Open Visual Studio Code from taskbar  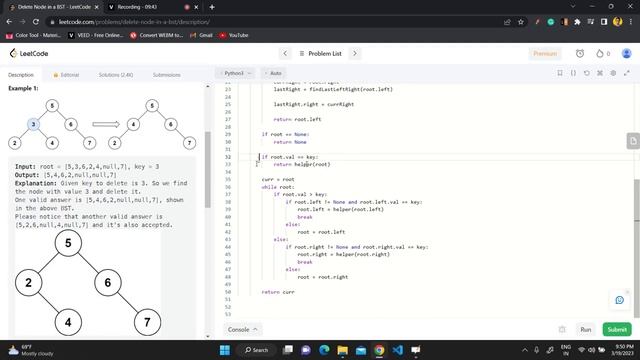pyautogui.click(x=398, y=350)
